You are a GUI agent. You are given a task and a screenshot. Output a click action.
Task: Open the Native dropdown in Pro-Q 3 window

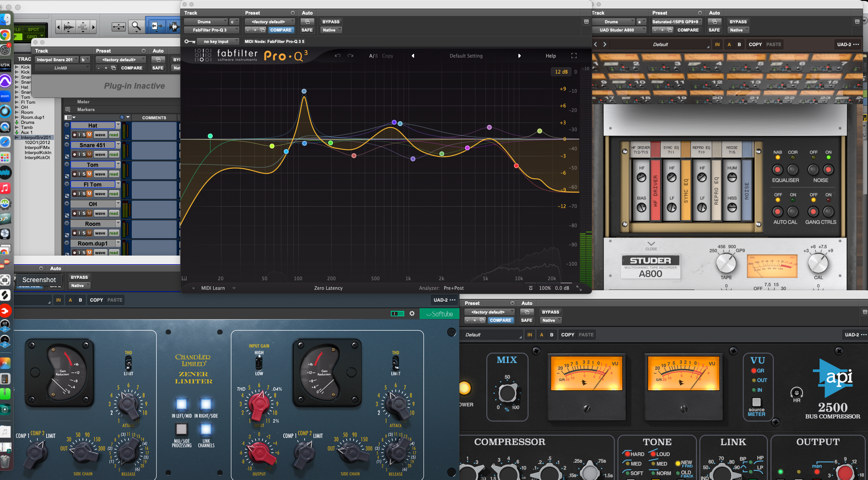pos(331,30)
